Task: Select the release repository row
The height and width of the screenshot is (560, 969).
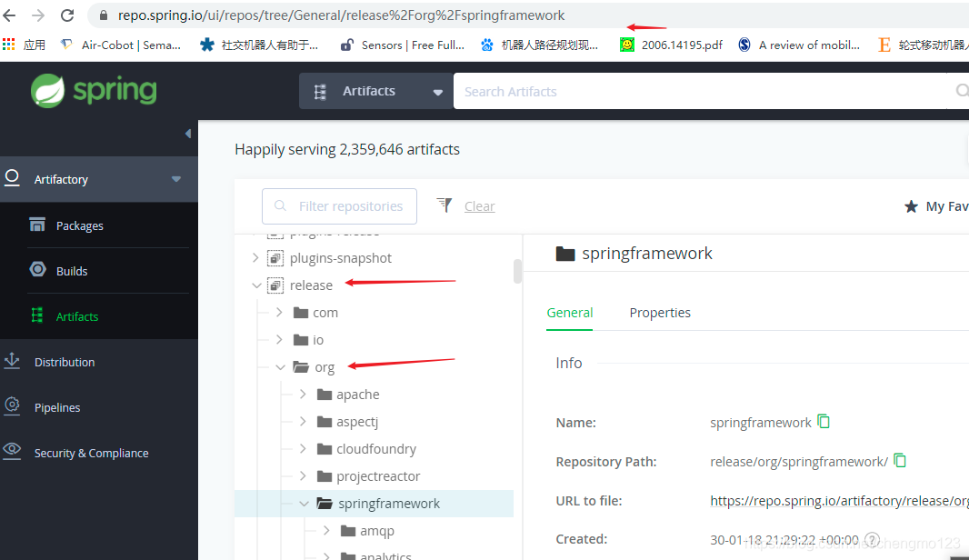Action: coord(311,285)
